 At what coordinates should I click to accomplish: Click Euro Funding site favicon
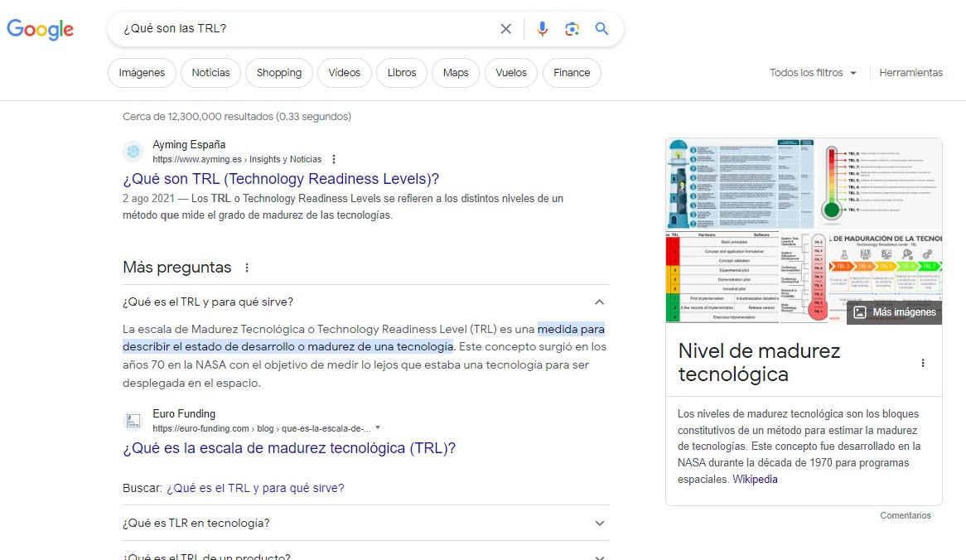click(x=133, y=421)
